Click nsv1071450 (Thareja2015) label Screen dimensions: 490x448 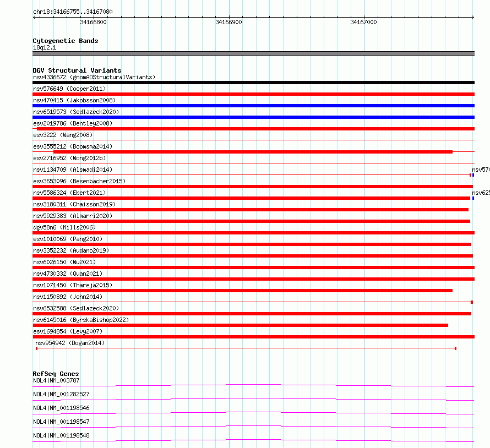tap(73, 285)
